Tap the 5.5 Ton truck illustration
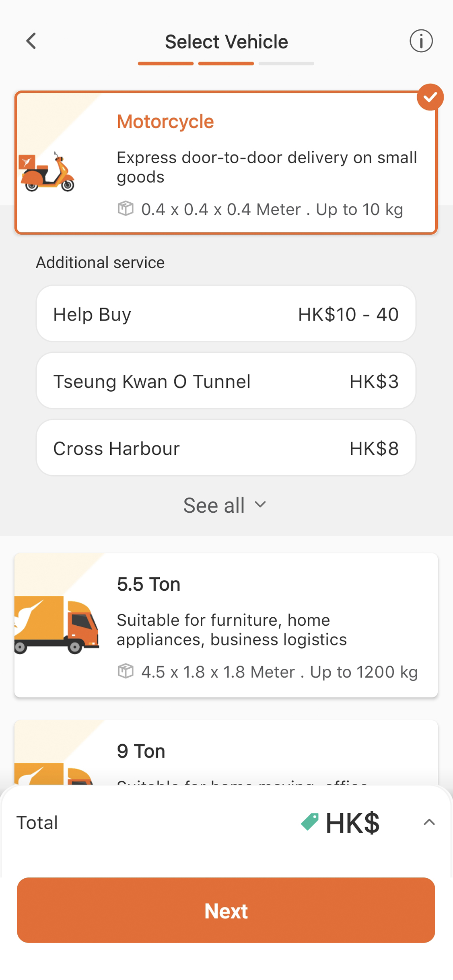Image resolution: width=453 pixels, height=980 pixels. pyautogui.click(x=56, y=625)
